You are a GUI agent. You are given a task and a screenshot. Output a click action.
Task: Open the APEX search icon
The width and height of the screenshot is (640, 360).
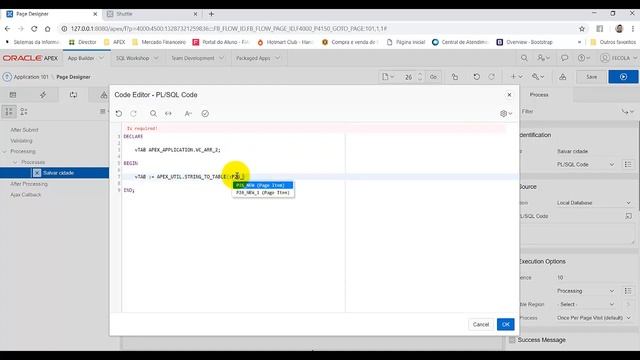(524, 58)
